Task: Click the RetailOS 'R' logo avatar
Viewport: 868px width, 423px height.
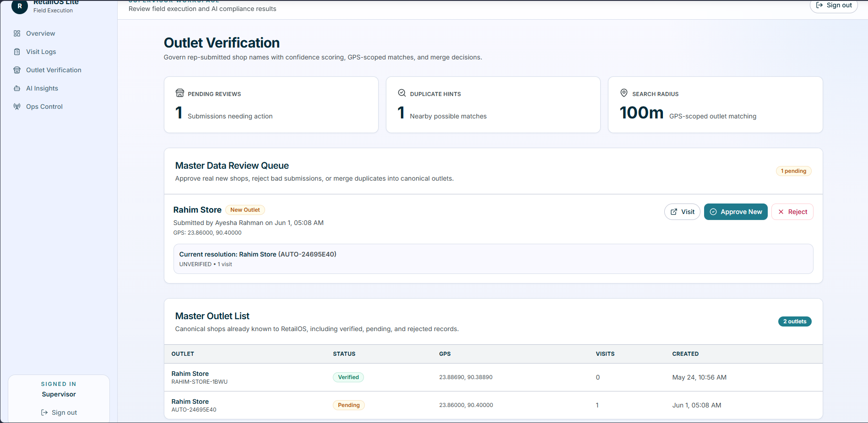Action: click(20, 6)
